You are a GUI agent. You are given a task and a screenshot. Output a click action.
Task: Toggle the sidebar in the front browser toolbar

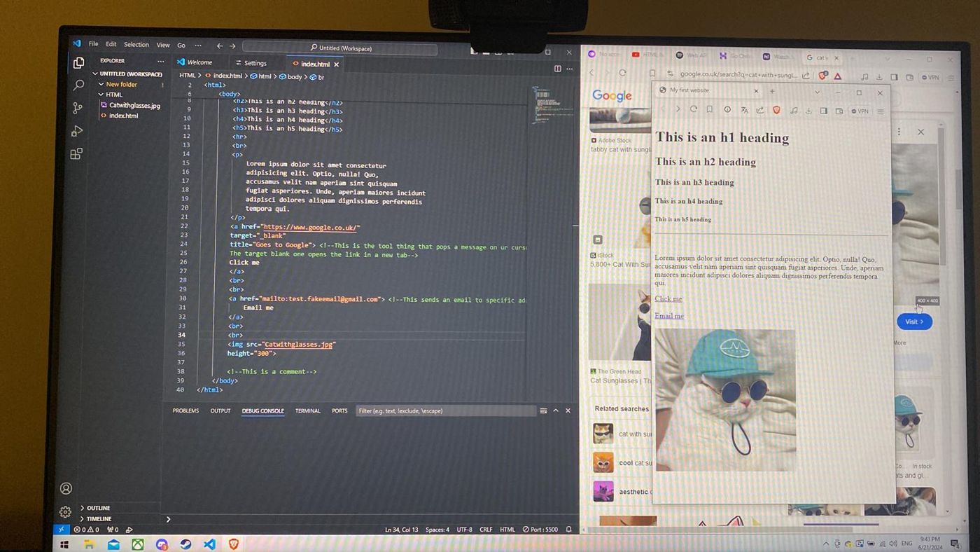[824, 111]
